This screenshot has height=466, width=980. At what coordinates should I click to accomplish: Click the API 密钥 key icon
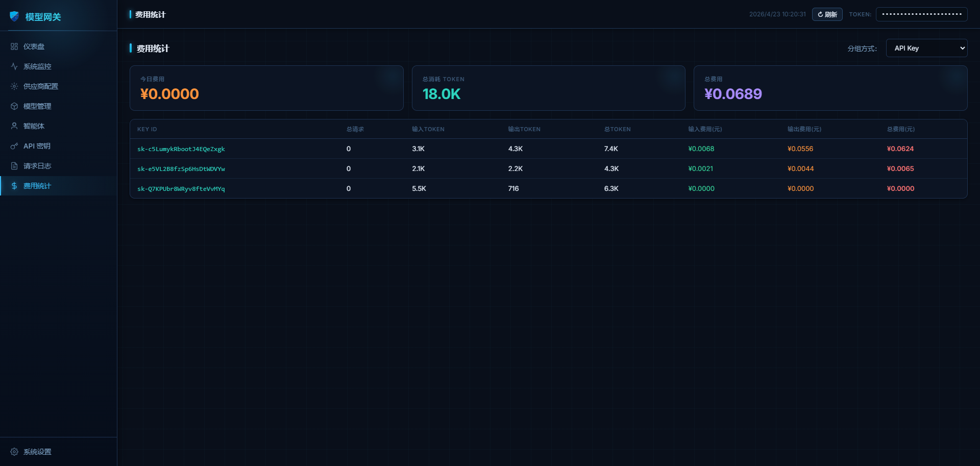tap(14, 146)
